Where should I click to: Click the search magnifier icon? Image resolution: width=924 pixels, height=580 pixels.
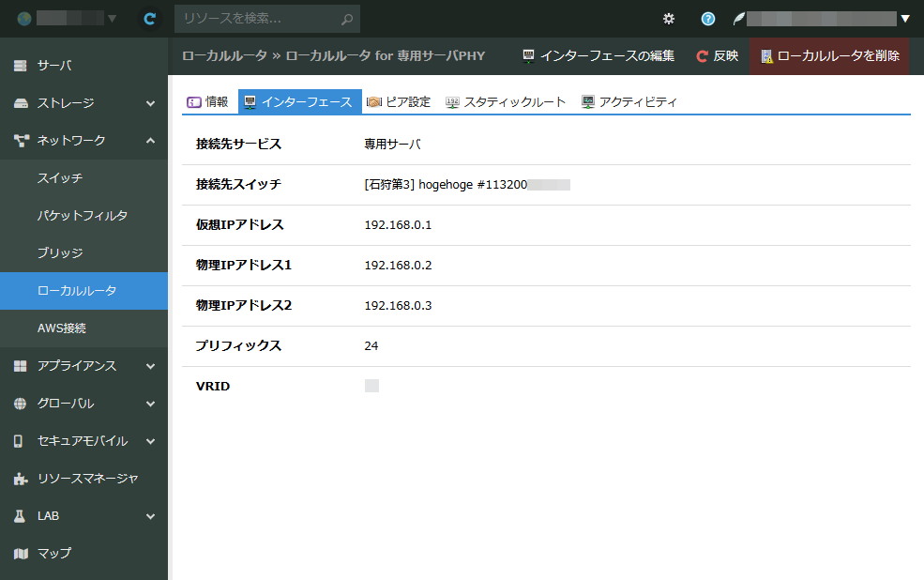pyautogui.click(x=347, y=19)
